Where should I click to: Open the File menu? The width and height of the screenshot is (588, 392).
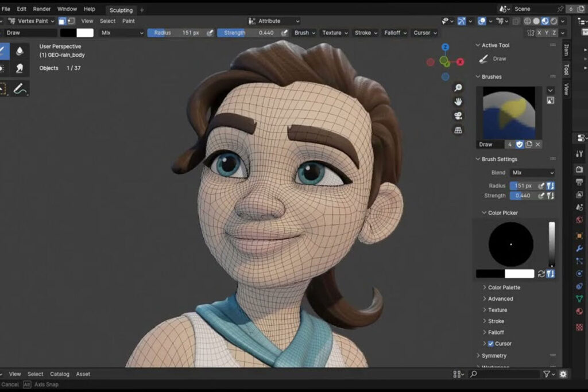[6, 9]
